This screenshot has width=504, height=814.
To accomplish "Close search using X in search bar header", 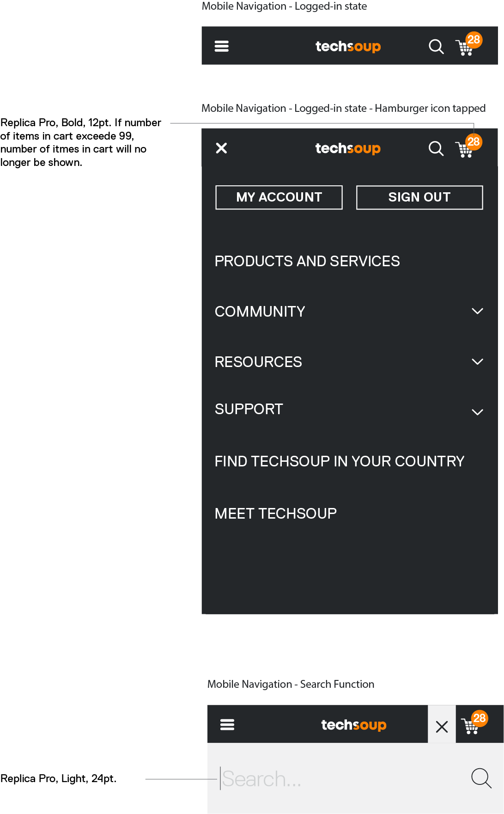I will (442, 727).
